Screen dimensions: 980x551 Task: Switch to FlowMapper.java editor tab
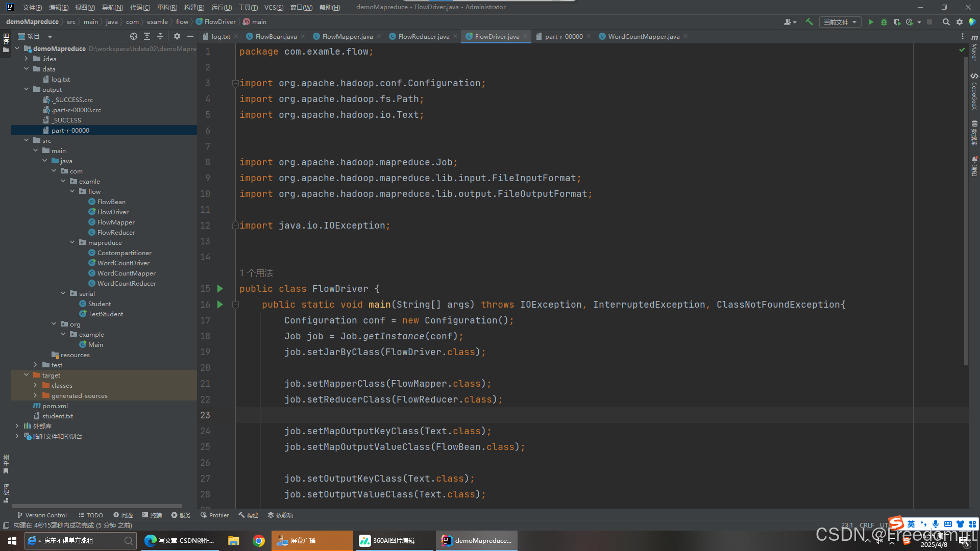347,36
